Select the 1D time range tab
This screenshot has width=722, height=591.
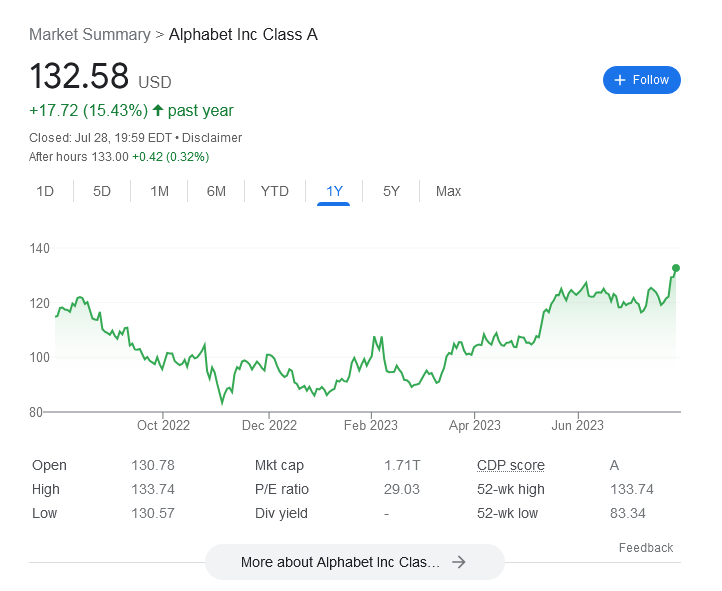tap(45, 191)
